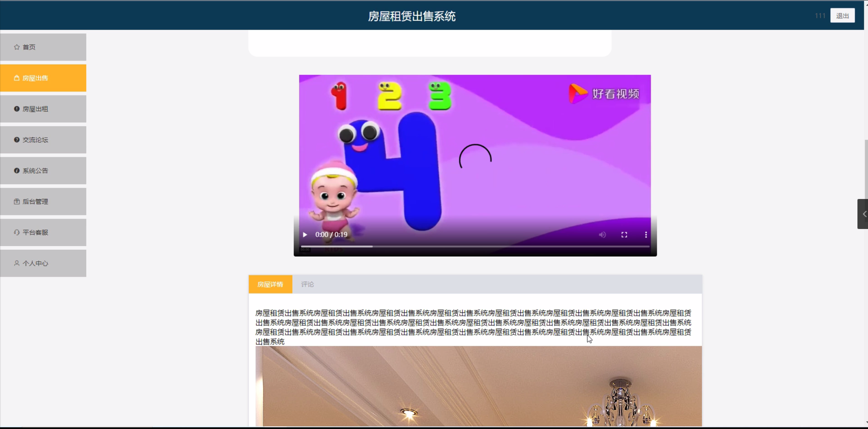Click the 退出 logout button
The height and width of the screenshot is (429, 868).
click(x=842, y=16)
